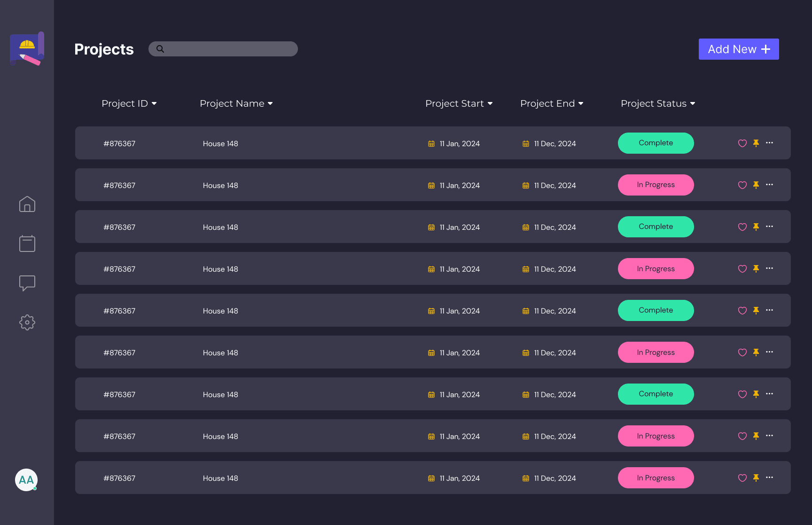Open the chat messages icon in sidebar

tap(27, 283)
